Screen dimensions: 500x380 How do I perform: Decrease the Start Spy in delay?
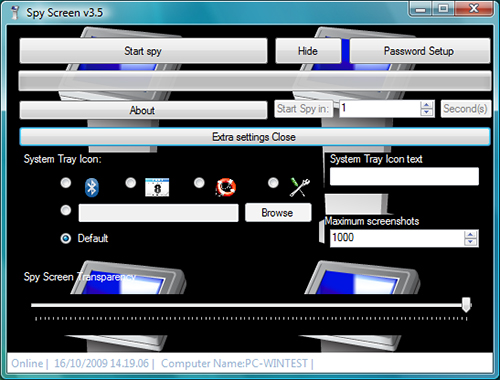pos(427,113)
